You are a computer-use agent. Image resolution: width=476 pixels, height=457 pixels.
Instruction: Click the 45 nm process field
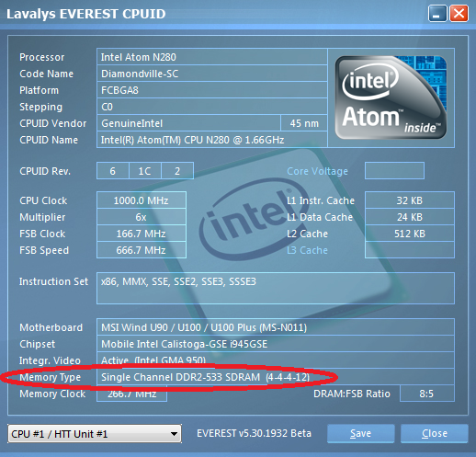(x=304, y=123)
